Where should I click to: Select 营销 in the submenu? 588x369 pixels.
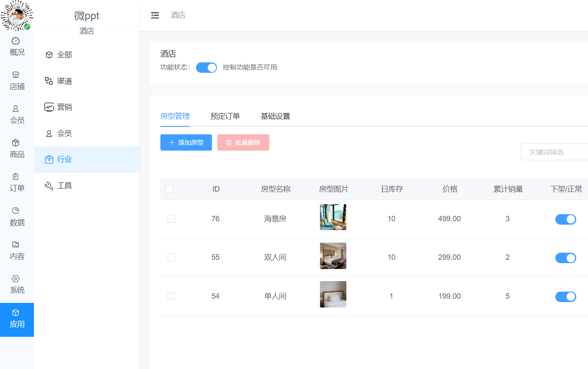click(x=87, y=107)
